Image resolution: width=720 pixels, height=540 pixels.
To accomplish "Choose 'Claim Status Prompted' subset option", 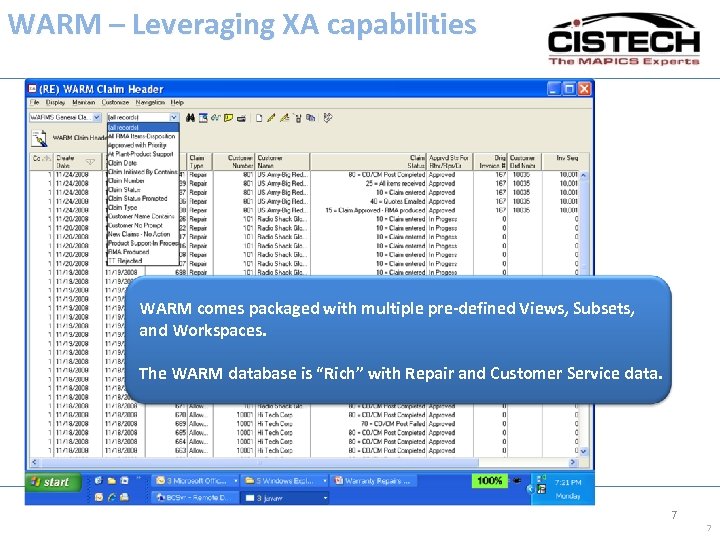I will click(x=143, y=198).
